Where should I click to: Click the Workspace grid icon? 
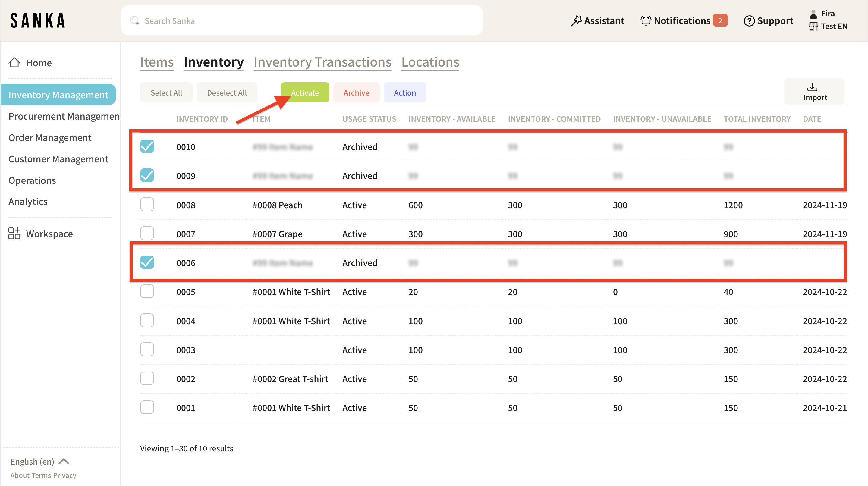click(14, 234)
